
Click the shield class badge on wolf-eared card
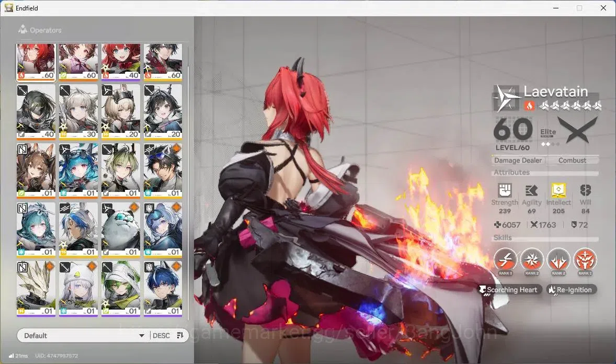pos(149,268)
